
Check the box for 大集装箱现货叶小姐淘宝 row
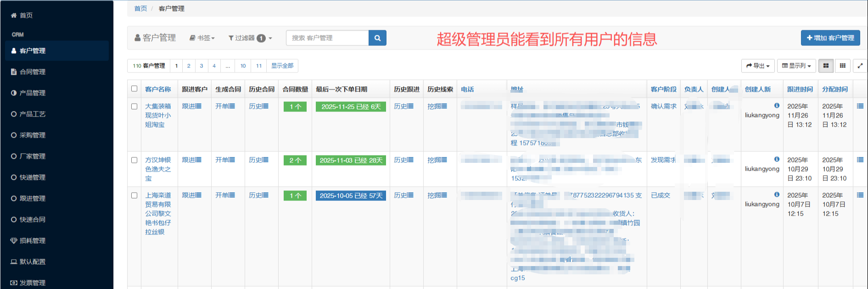(134, 106)
